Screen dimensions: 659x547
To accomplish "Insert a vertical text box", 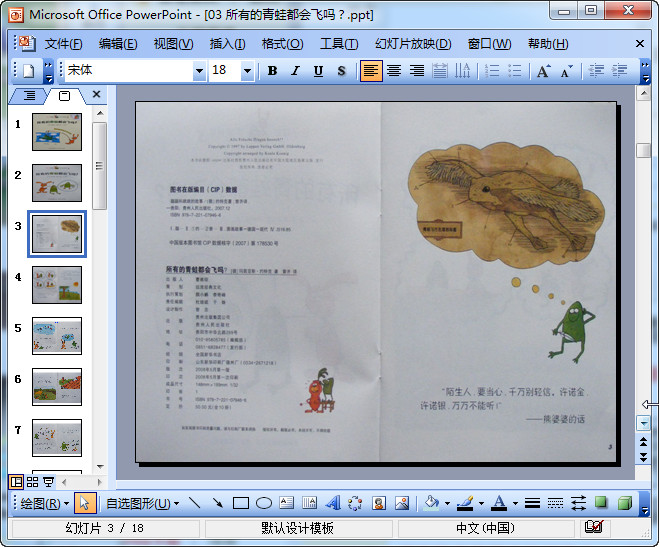I will coord(310,503).
